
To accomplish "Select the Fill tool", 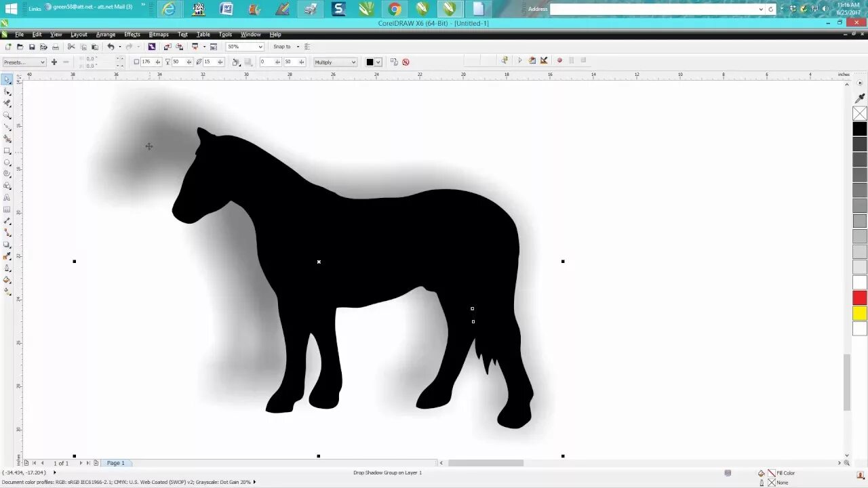I will click(x=7, y=279).
